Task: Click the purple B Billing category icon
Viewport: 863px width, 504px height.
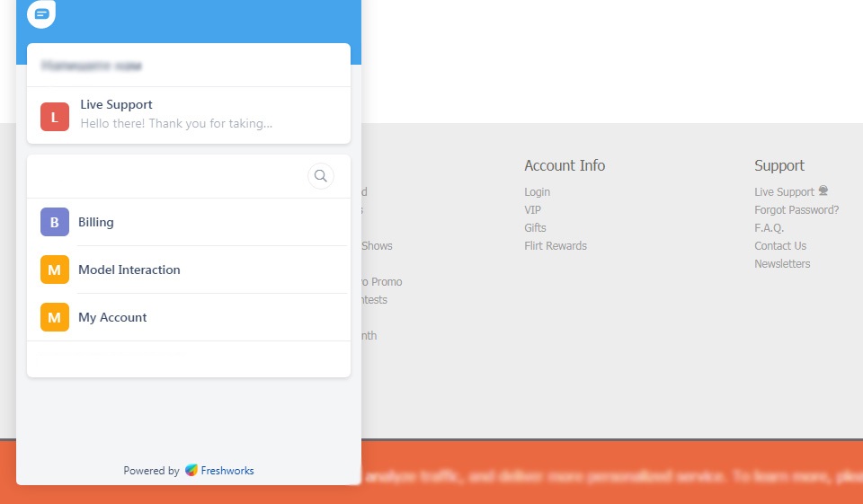Action: [x=55, y=222]
